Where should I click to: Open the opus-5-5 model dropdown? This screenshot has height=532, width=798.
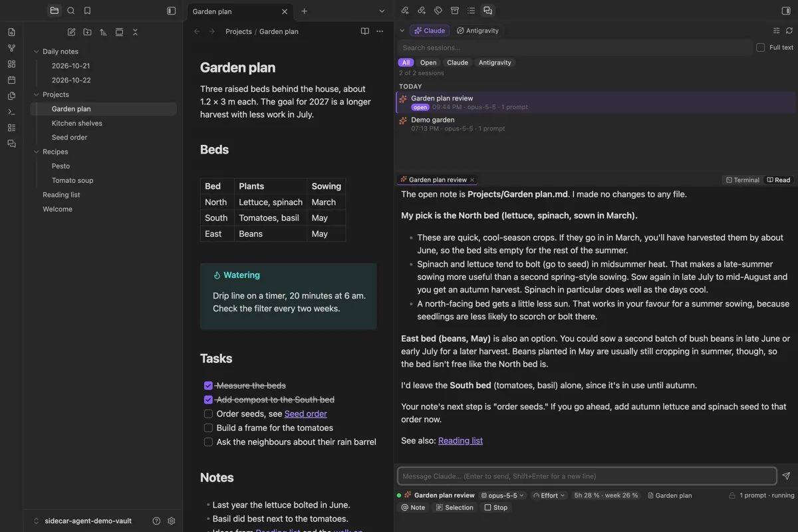(x=502, y=495)
